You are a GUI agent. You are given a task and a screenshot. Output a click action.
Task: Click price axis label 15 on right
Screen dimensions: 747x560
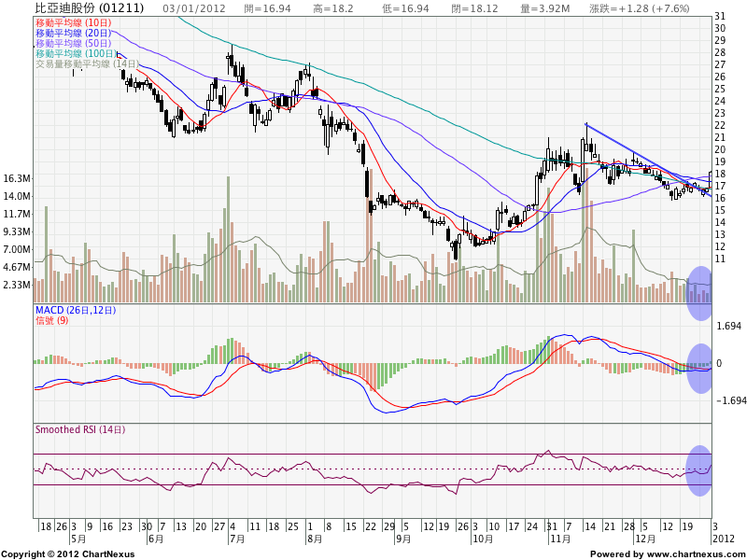click(x=720, y=211)
